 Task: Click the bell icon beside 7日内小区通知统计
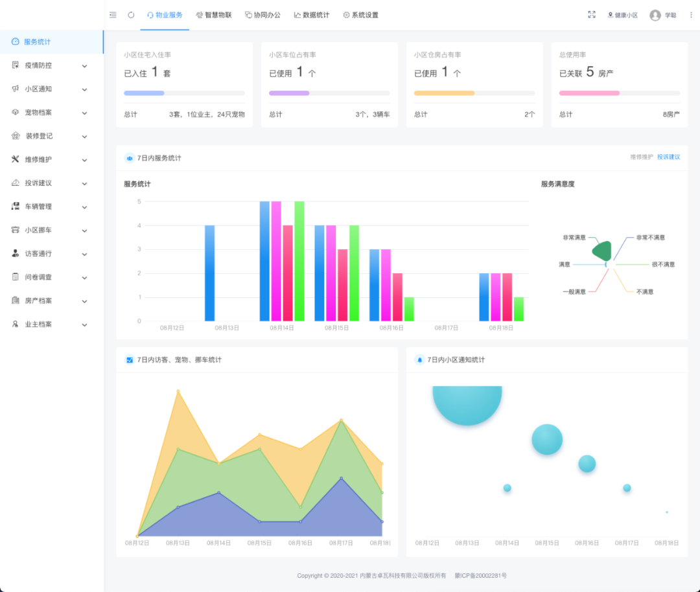419,359
